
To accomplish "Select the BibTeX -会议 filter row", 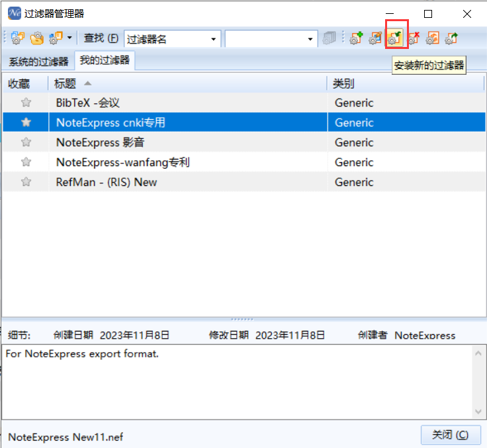I will click(x=244, y=103).
